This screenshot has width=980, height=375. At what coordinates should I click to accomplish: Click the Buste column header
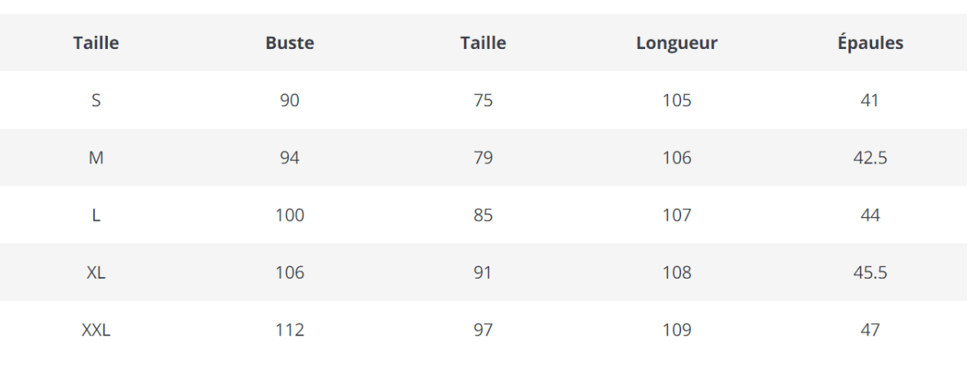(289, 43)
